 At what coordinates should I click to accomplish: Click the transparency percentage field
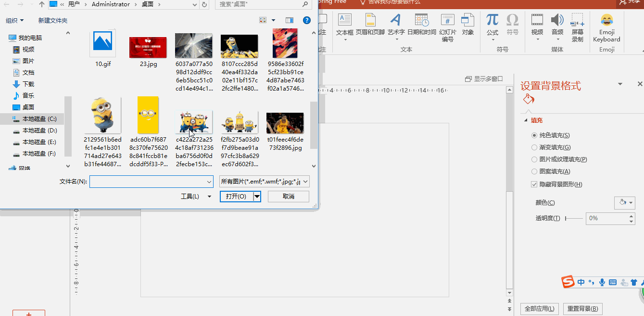[x=606, y=218]
